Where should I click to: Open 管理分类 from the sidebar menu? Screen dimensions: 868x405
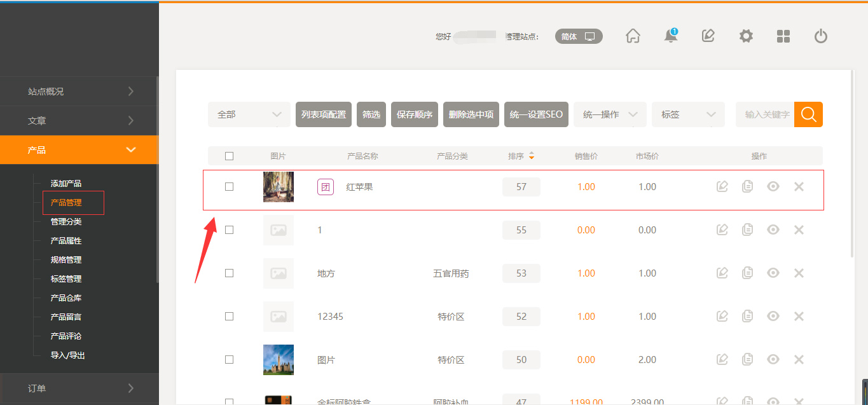pyautogui.click(x=66, y=222)
